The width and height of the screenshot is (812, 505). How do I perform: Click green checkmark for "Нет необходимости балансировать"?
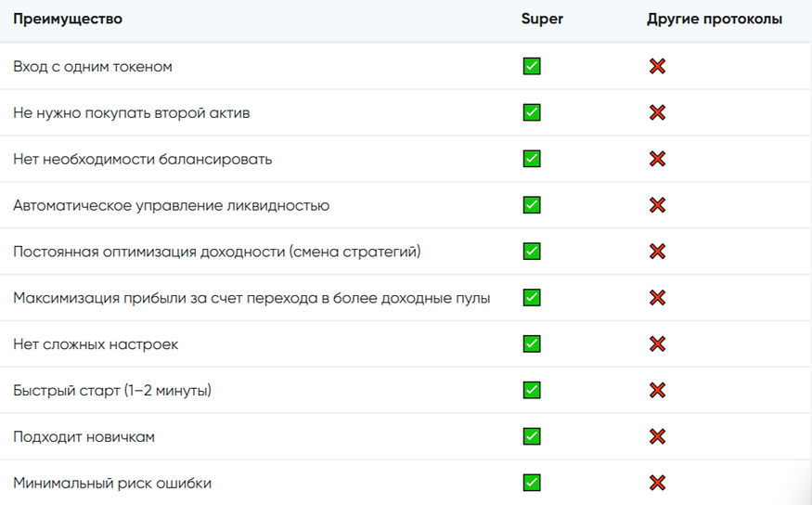click(x=532, y=159)
